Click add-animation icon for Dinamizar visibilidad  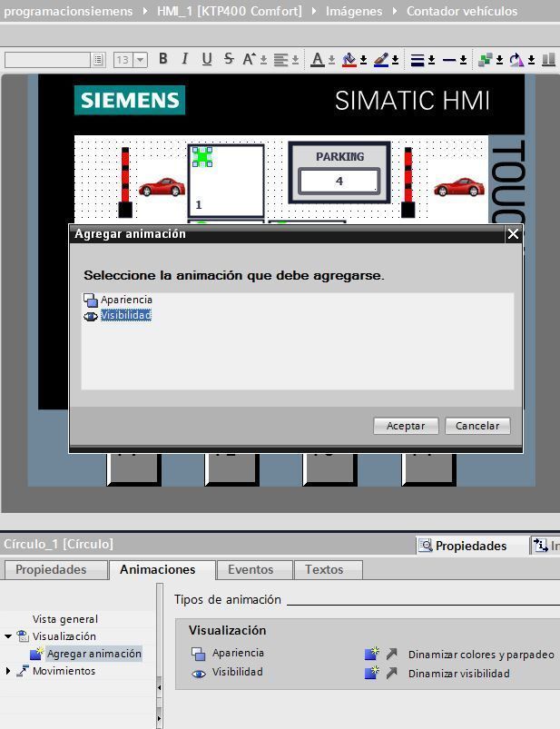[x=372, y=673]
